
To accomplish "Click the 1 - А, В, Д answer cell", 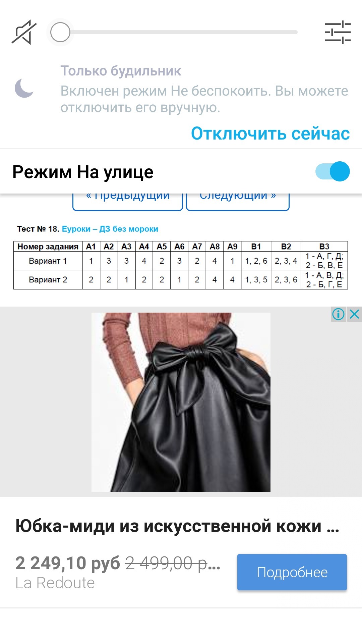I will [324, 280].
